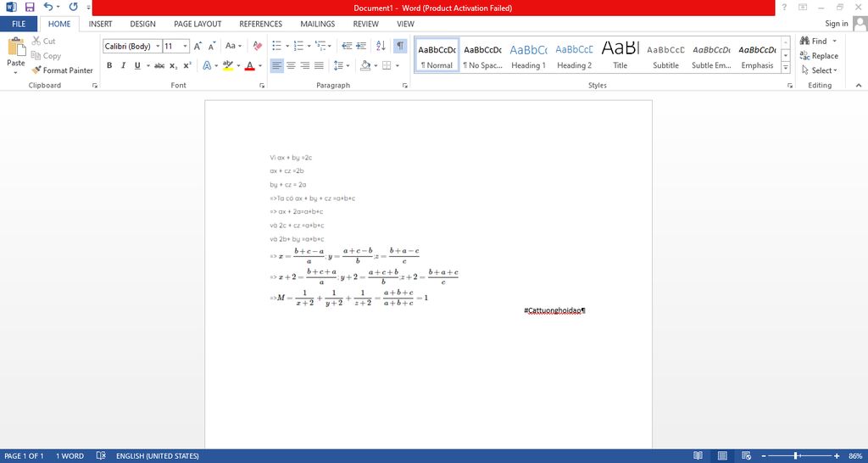Apply the Subtitle style
The height and width of the screenshot is (463, 868).
pyautogui.click(x=665, y=55)
